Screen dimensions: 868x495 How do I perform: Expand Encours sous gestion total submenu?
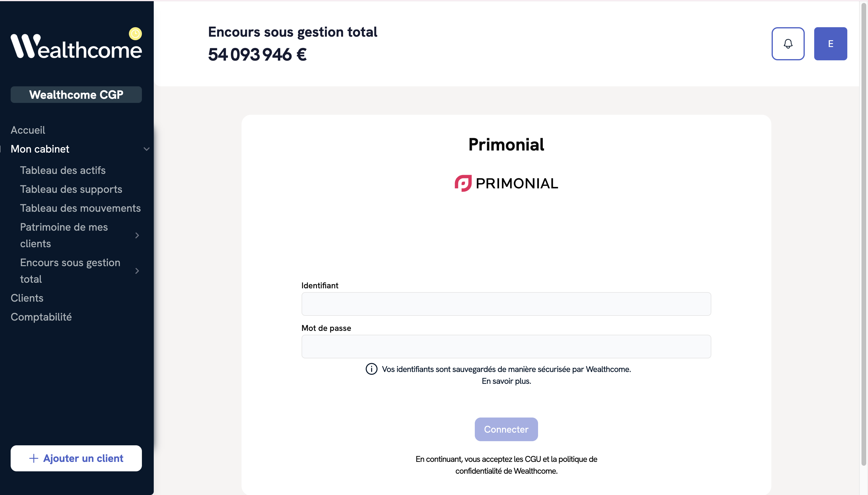137,271
